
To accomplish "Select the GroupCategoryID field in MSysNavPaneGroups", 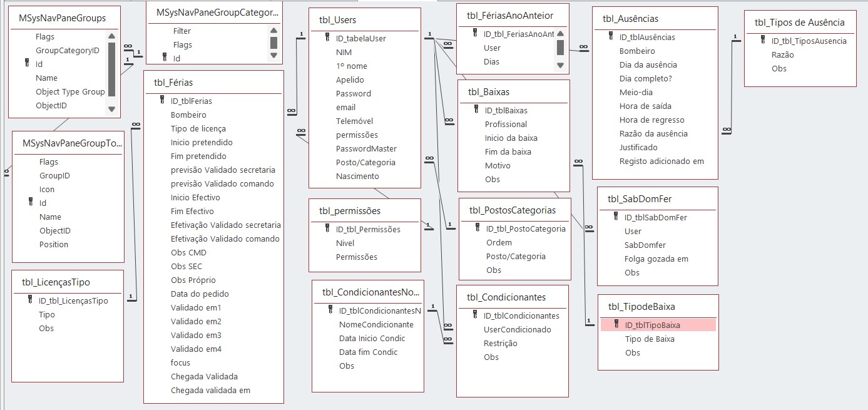I will [67, 50].
